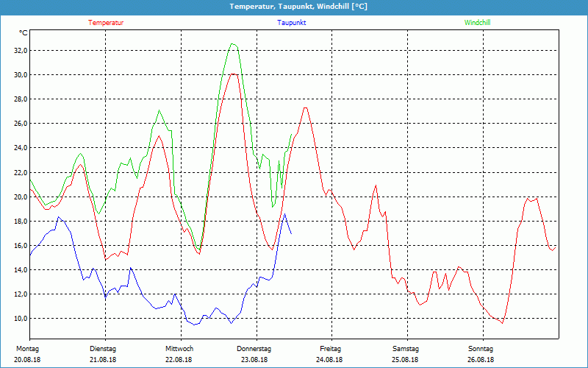Click the 'Freitag' day label
The image size is (588, 368).
coord(330,349)
